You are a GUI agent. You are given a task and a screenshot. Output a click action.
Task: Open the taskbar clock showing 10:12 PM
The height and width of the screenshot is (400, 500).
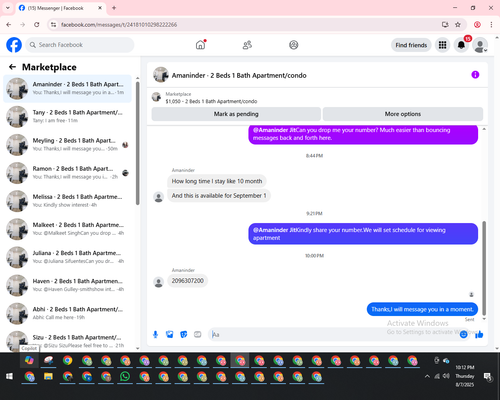click(x=465, y=376)
